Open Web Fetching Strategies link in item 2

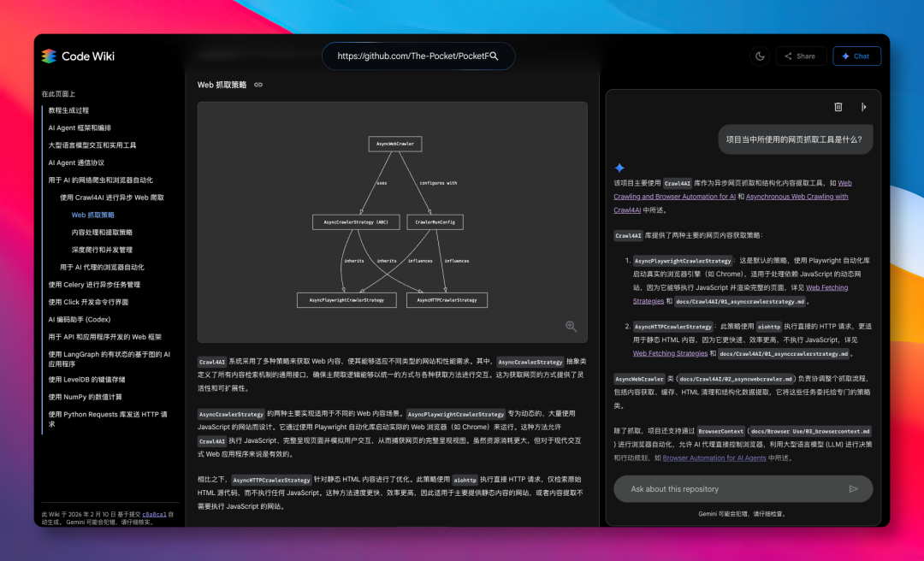(670, 353)
